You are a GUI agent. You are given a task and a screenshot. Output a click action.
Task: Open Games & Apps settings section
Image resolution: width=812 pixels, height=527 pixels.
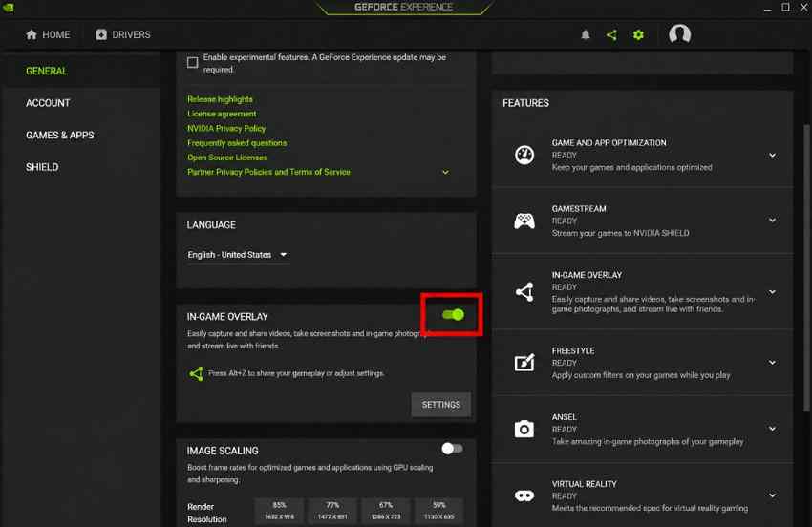(60, 136)
